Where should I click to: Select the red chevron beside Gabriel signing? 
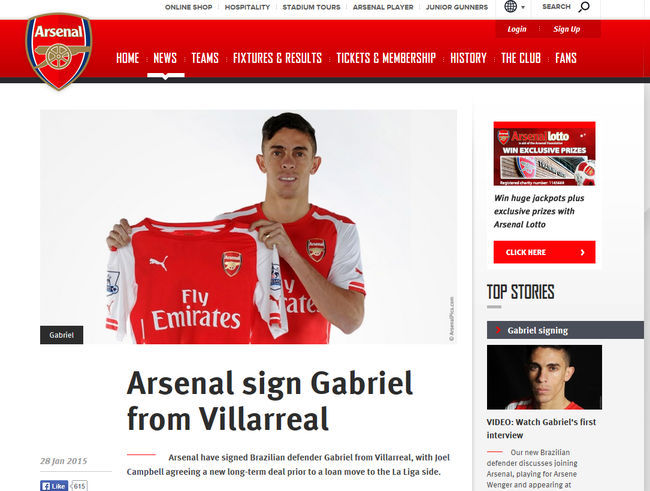(x=498, y=330)
